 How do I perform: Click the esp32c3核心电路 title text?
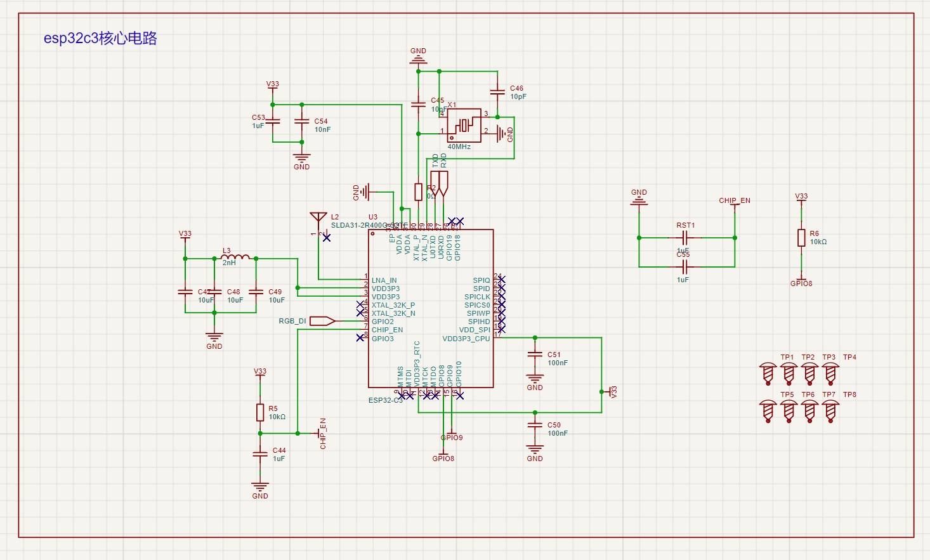click(x=100, y=38)
